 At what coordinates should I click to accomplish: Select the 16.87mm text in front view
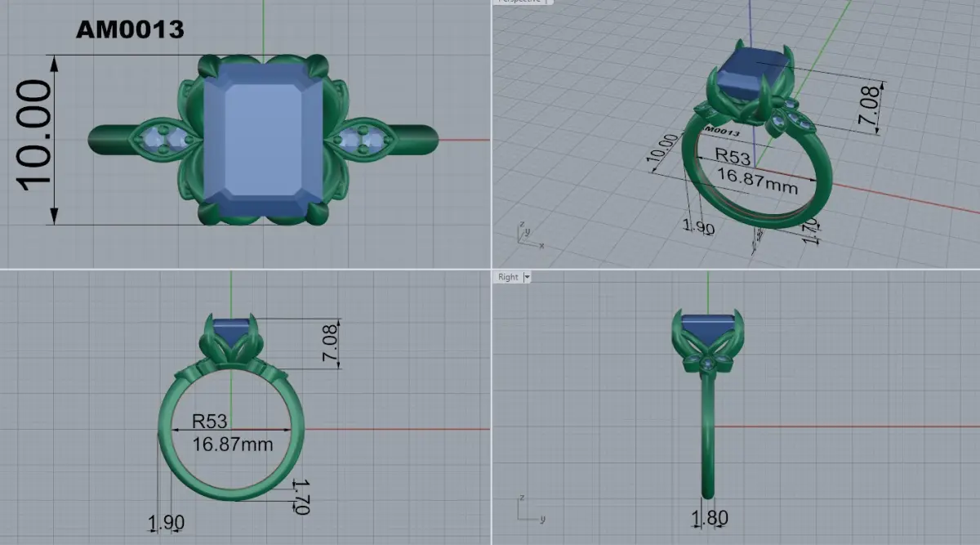click(233, 444)
